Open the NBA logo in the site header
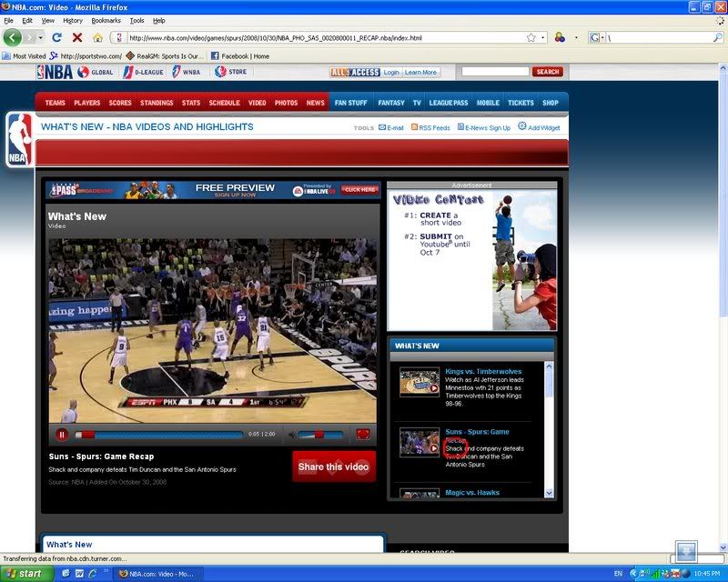The width and height of the screenshot is (728, 582). [x=55, y=72]
